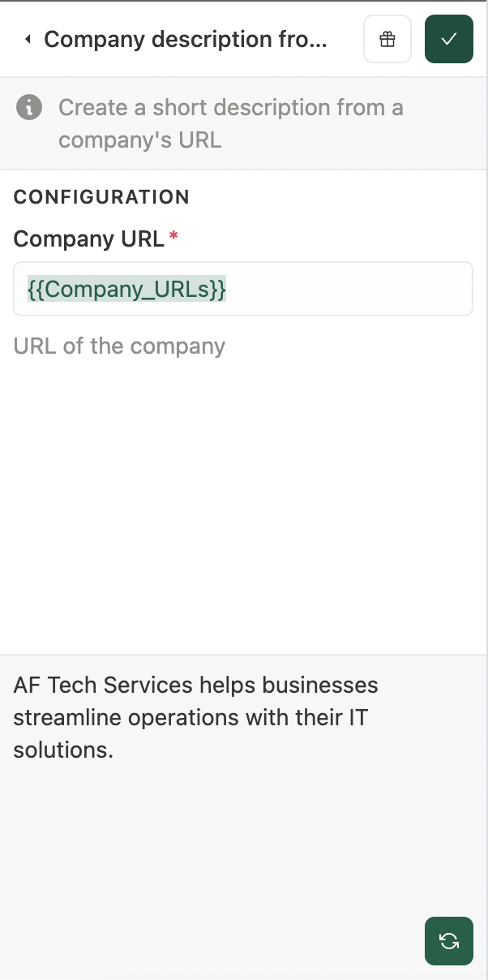Viewport: 488px width, 980px height.
Task: Click the "Company URL" field label
Action: tap(88, 239)
